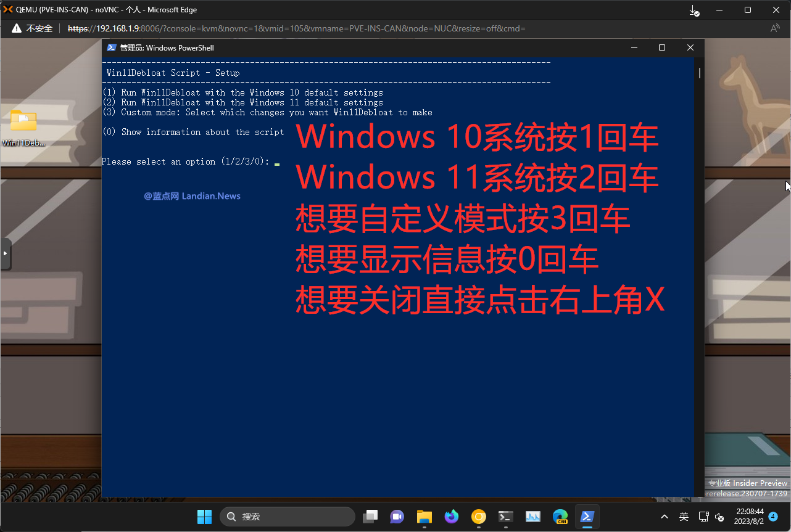Open the Terminal taskbar icon
Viewport: 791px width, 532px height.
click(x=506, y=517)
